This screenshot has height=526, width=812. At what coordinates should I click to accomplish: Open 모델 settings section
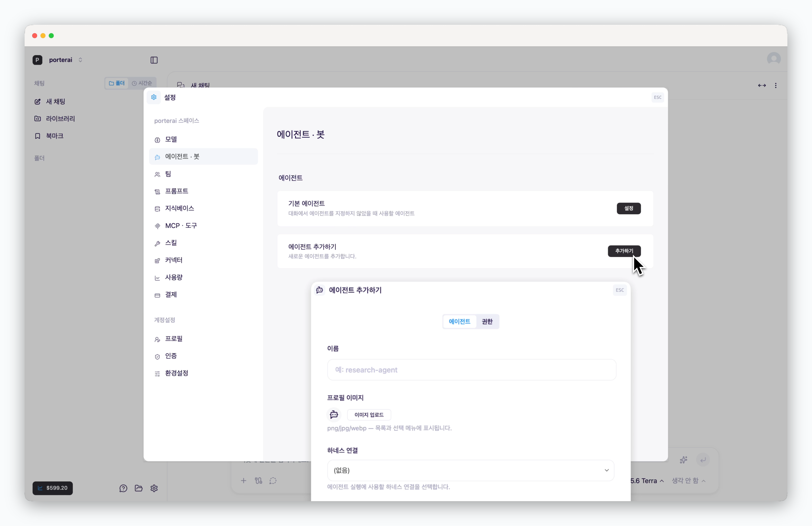tap(203, 139)
